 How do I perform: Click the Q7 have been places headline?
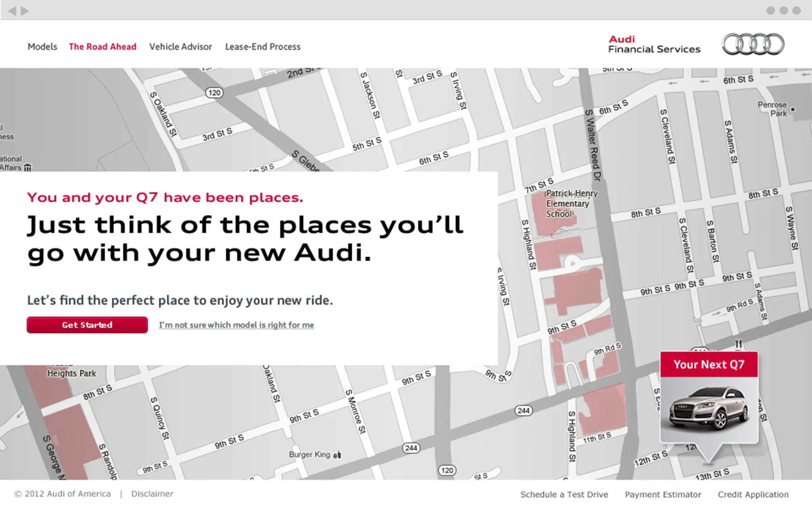click(x=165, y=197)
